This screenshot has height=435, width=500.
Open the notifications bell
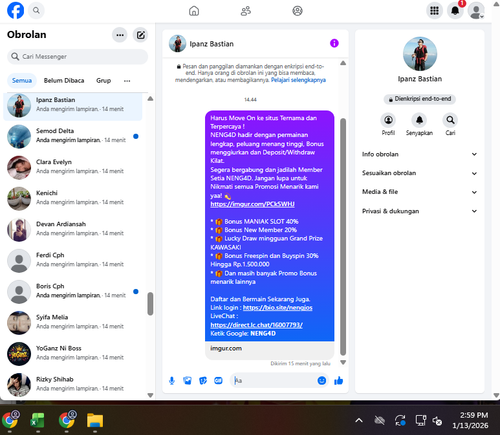[x=455, y=11]
